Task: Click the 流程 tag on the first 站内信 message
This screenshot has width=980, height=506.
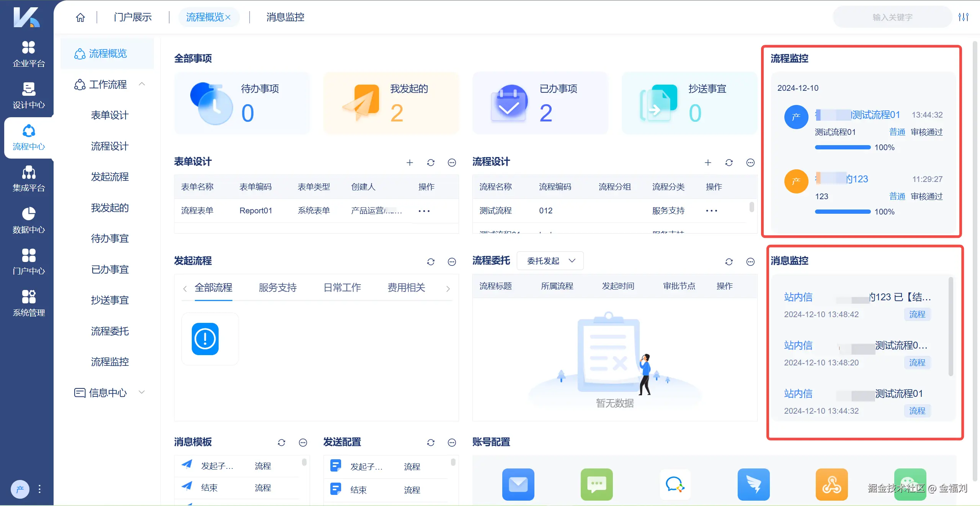Action: [x=917, y=314]
